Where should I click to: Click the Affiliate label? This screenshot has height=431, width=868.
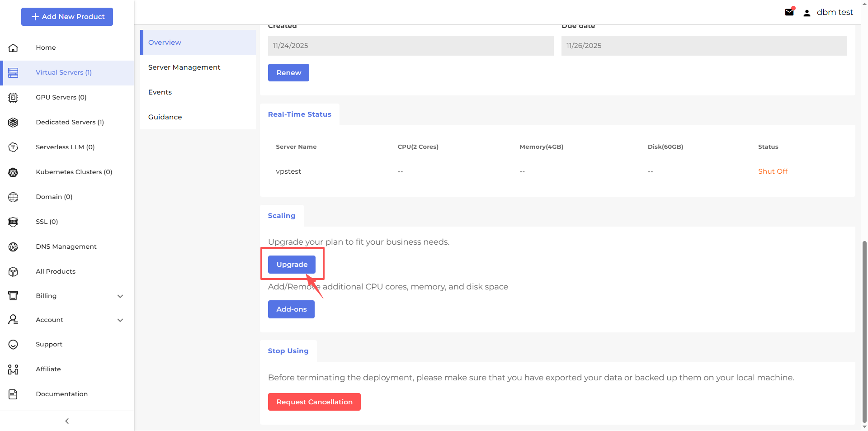(48, 369)
